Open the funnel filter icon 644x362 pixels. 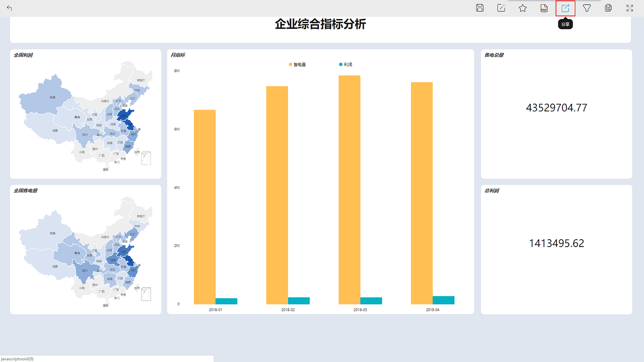point(587,8)
